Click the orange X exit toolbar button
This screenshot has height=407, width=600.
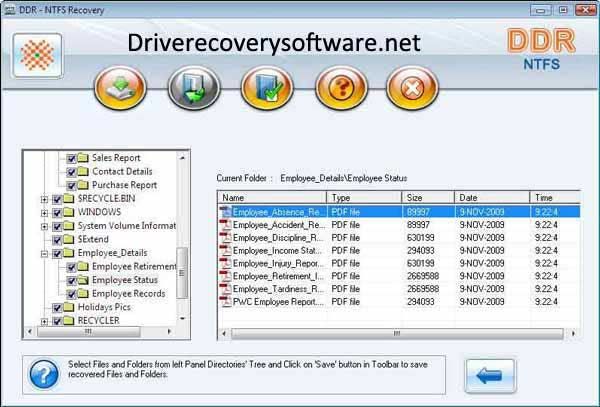tap(412, 88)
